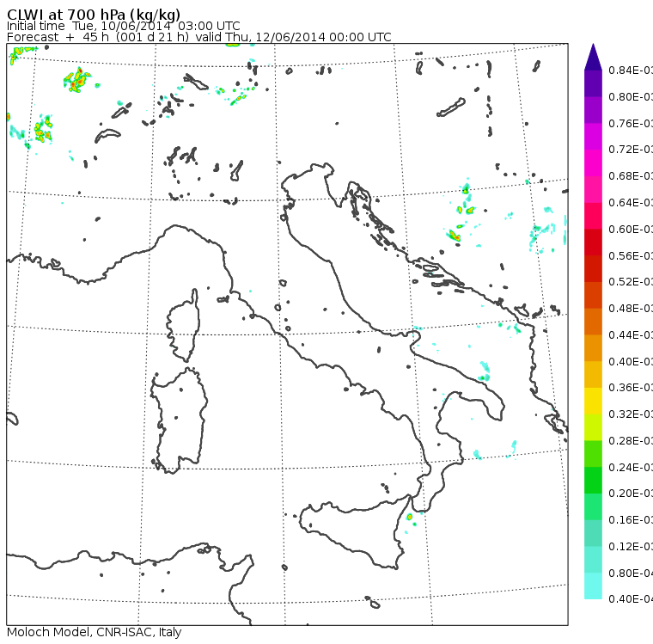Screen dimensions: 653x644
Task: Select the 0.80E-03 legend value
Action: click(631, 96)
